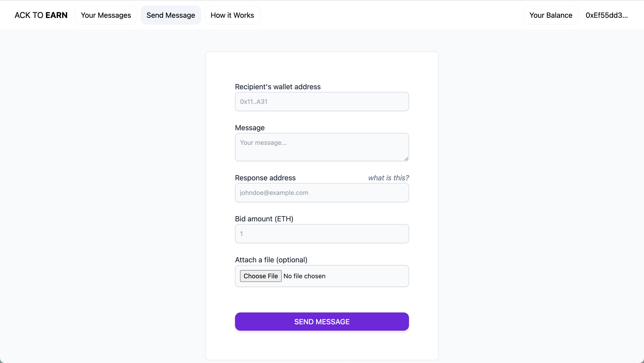This screenshot has width=644, height=363.
Task: Click the truncated wallet address 0xEf55dd3...
Action: coord(606,15)
